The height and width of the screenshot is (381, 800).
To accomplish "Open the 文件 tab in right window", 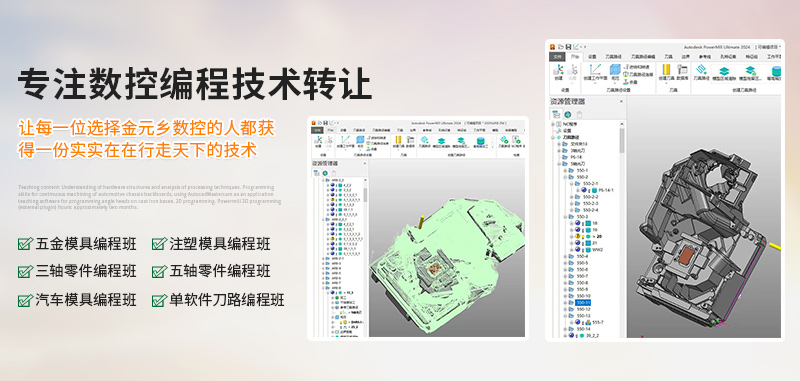I will tap(557, 57).
